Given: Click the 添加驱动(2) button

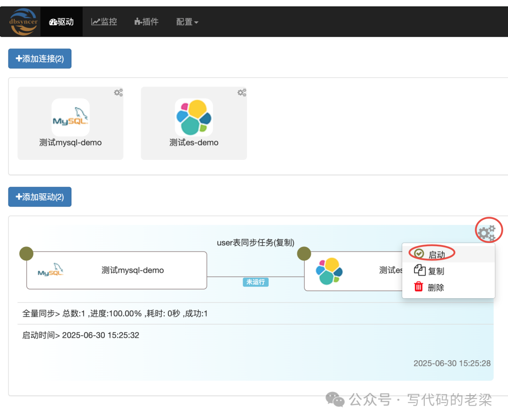Looking at the screenshot, I should point(40,197).
